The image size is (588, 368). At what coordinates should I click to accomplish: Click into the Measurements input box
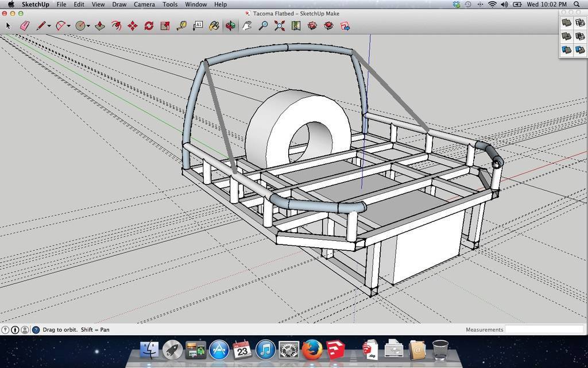pyautogui.click(x=544, y=329)
